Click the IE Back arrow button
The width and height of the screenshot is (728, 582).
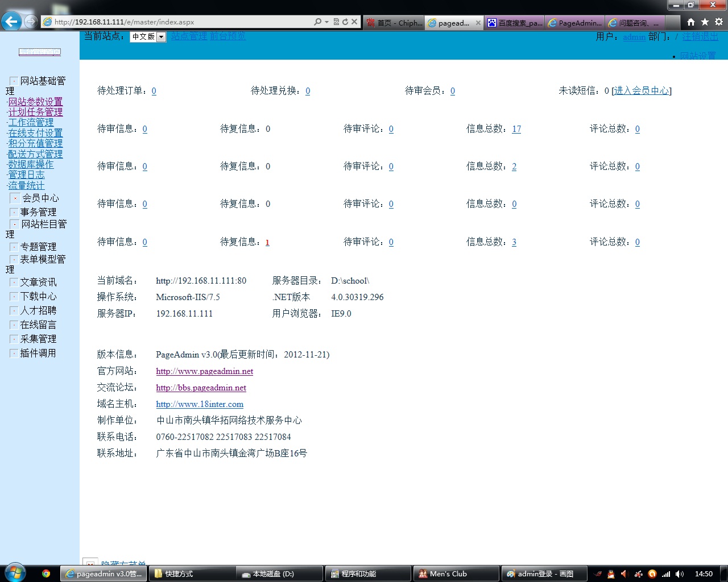click(11, 22)
